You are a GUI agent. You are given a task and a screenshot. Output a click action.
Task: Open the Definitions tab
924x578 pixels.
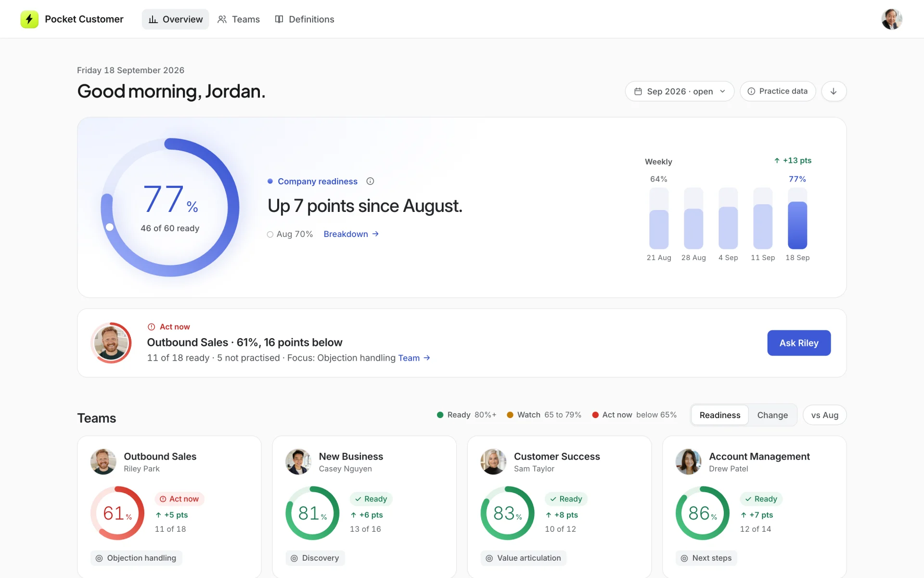305,19
